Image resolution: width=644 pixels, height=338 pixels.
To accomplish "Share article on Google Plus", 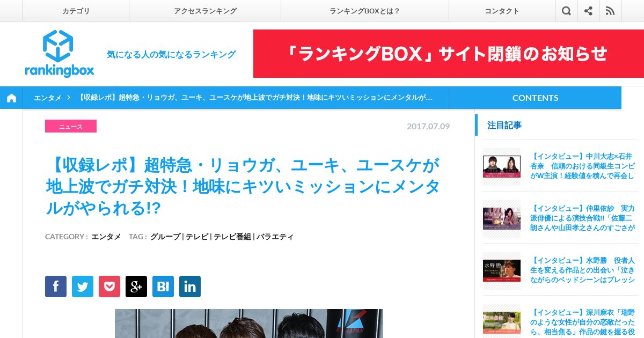I will [x=136, y=286].
